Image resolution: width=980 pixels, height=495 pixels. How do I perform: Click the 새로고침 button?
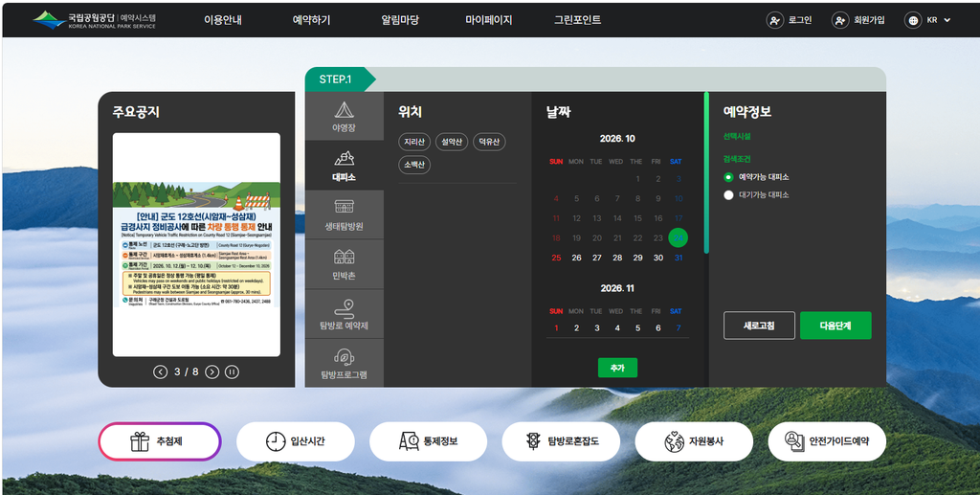(x=759, y=326)
